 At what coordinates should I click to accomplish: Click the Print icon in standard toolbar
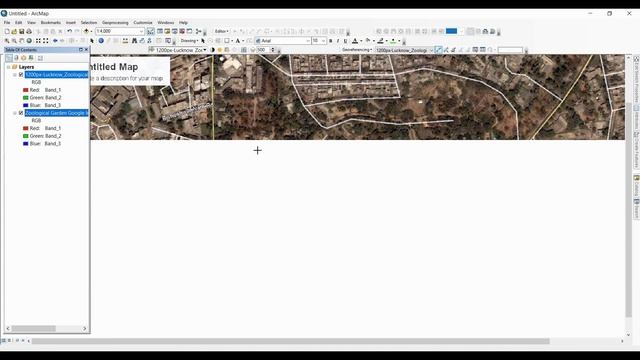[29, 31]
